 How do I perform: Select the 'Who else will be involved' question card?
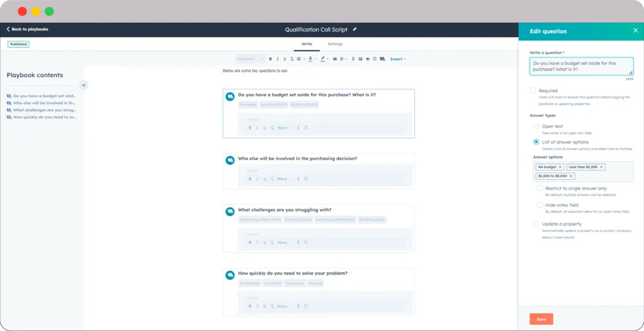point(318,171)
